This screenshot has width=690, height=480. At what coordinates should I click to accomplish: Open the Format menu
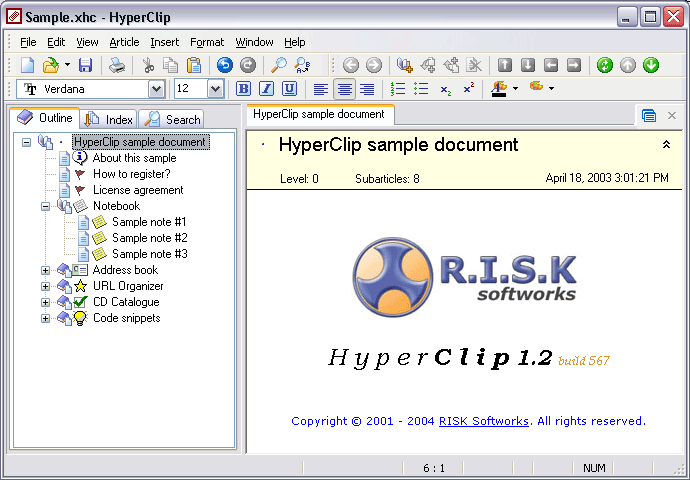pos(207,42)
